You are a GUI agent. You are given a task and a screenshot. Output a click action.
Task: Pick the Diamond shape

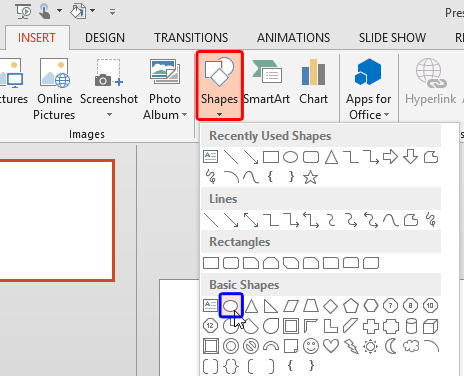point(331,306)
